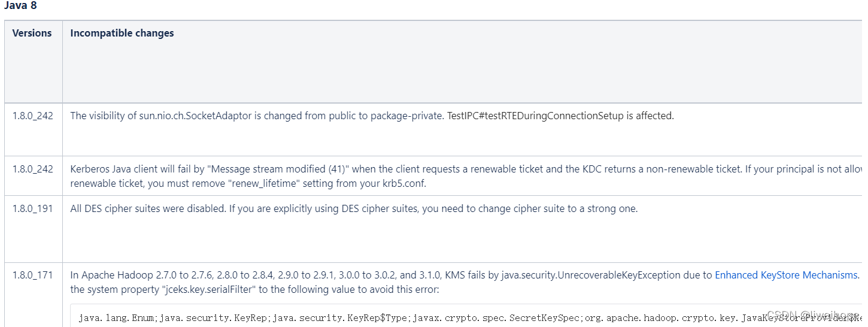Select the '1.8.0_191' version cell
Viewport: 868px width, 327px height.
(33, 208)
